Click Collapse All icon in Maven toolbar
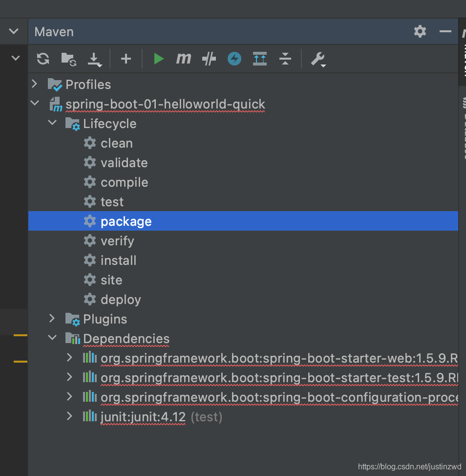 coord(285,59)
